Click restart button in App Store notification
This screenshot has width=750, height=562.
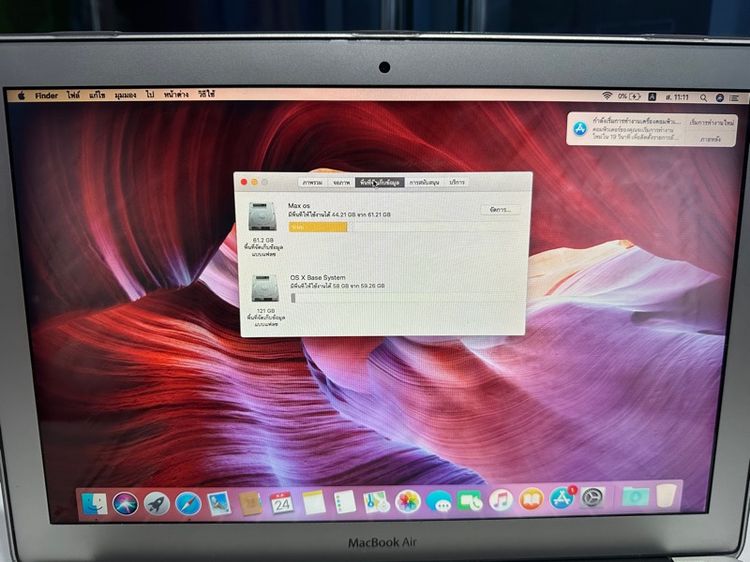(x=712, y=123)
